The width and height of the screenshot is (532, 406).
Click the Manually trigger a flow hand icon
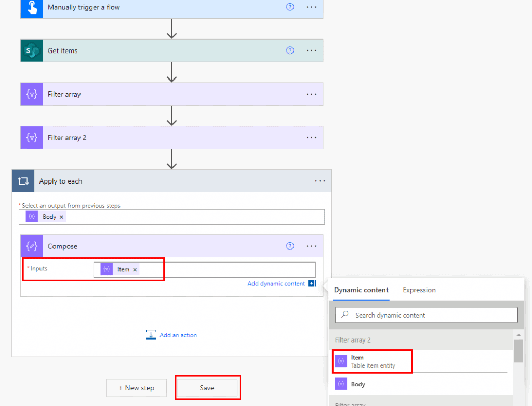coord(32,8)
